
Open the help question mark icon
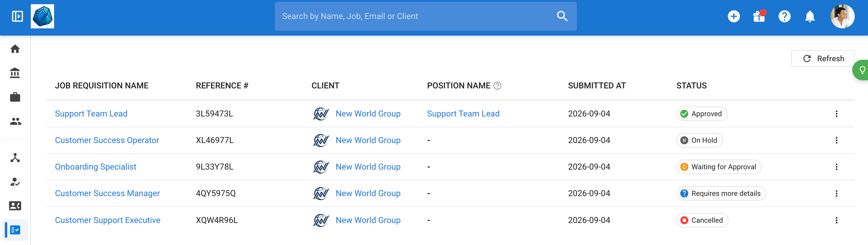[x=784, y=16]
